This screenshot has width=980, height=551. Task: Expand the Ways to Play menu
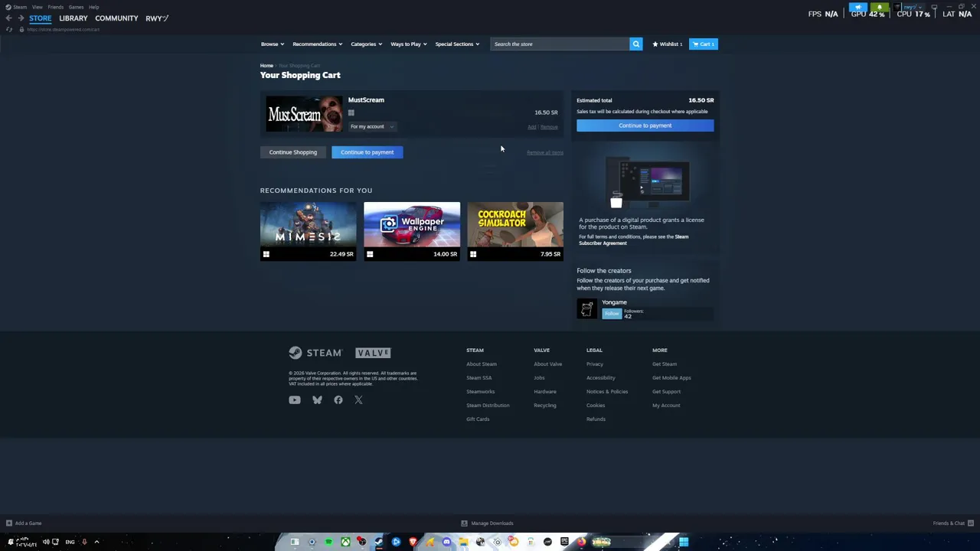coord(408,44)
